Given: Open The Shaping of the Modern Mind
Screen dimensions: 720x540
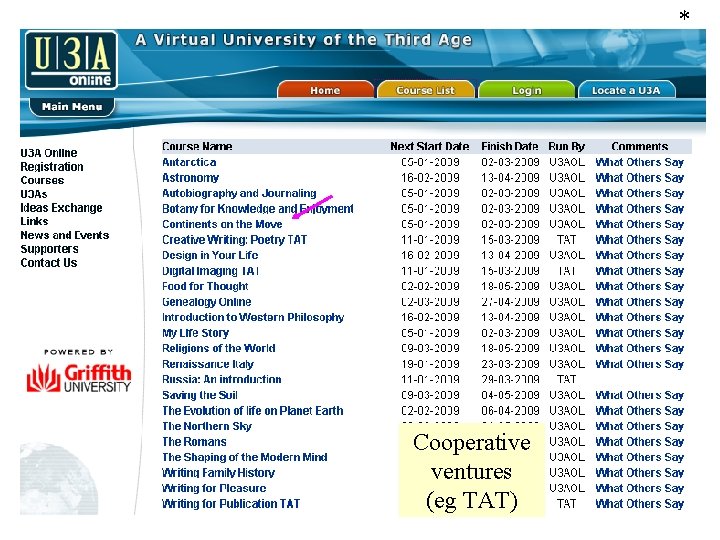Looking at the screenshot, I should pos(245,457).
